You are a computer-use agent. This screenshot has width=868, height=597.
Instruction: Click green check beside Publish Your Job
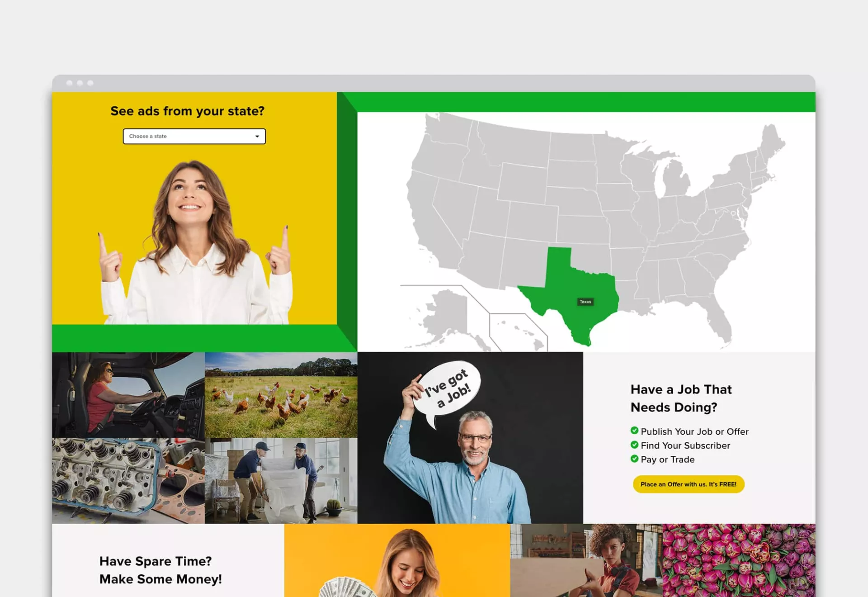[x=634, y=431]
